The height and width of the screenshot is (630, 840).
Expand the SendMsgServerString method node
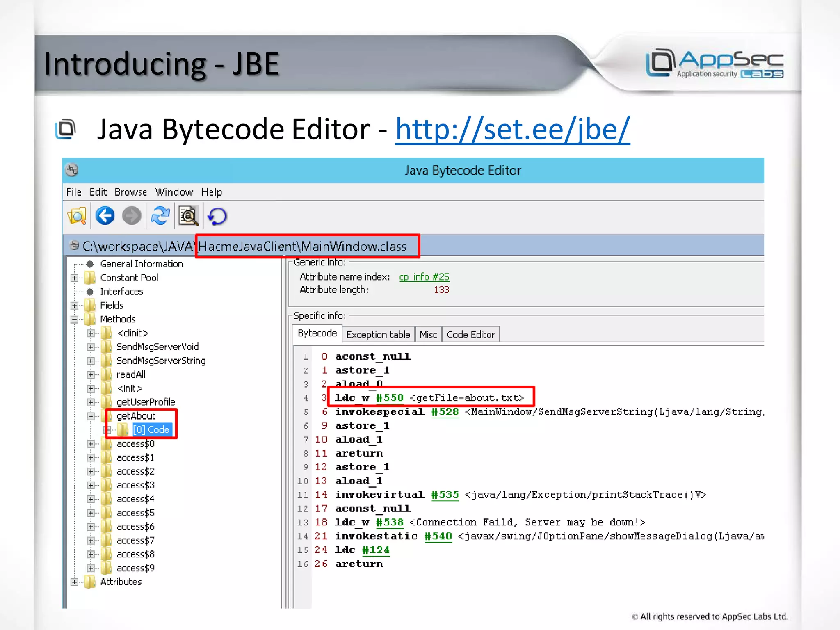click(x=91, y=361)
